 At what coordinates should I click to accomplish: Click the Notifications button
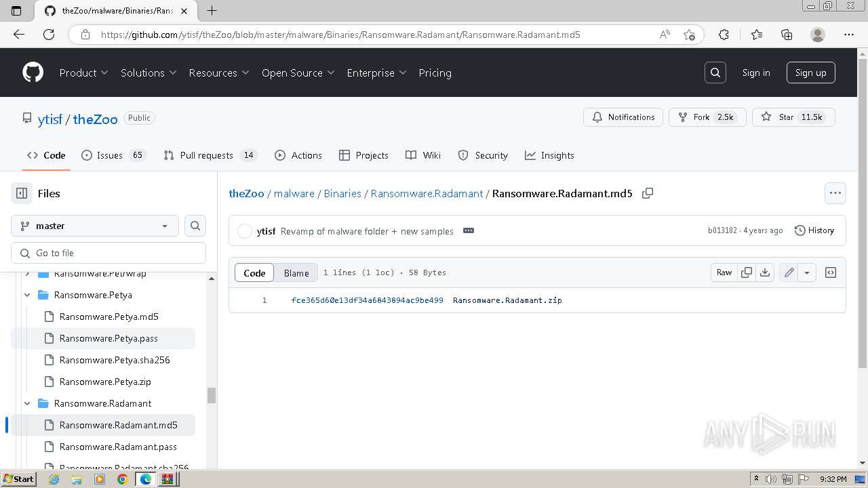623,117
